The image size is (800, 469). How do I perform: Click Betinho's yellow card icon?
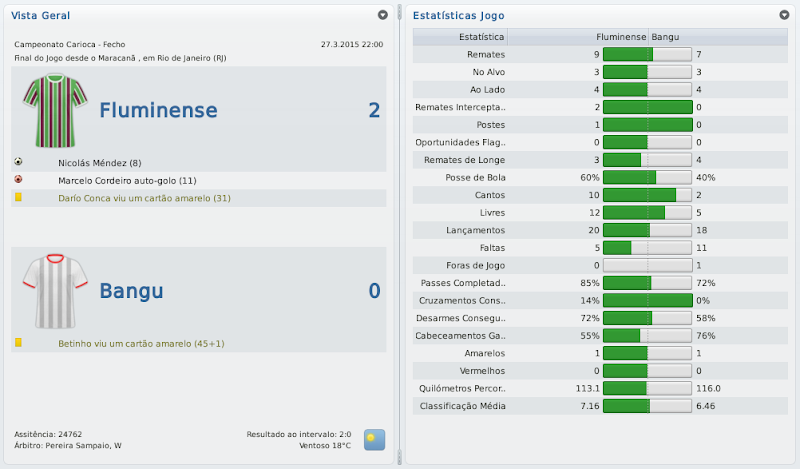coord(18,342)
